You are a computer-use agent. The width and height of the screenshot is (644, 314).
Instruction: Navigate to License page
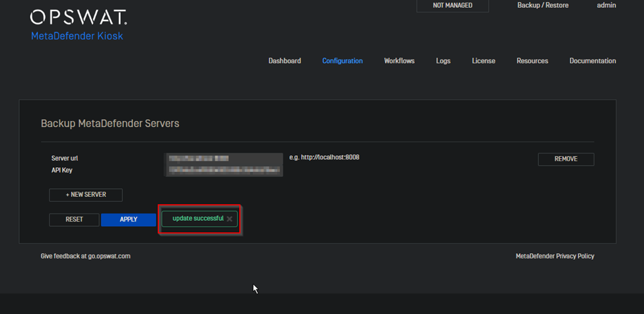pyautogui.click(x=483, y=61)
